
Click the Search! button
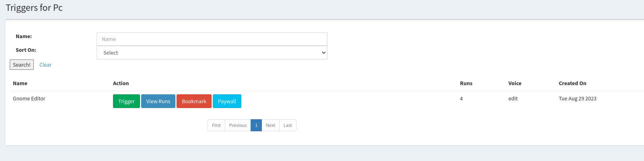point(22,65)
